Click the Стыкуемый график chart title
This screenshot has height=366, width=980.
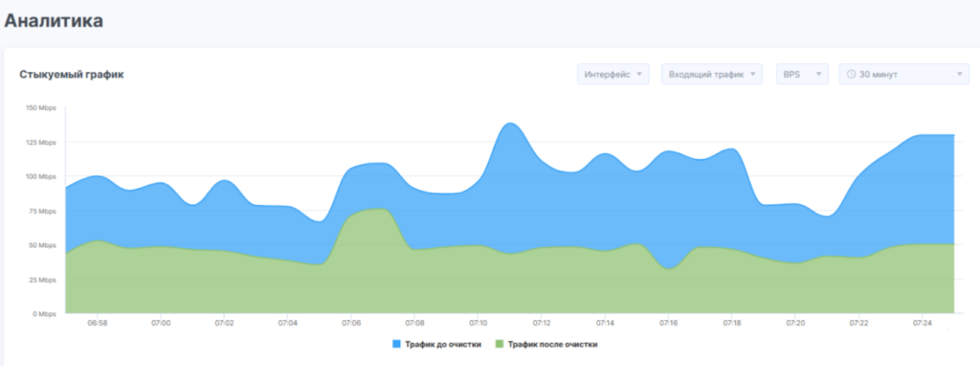coord(71,75)
